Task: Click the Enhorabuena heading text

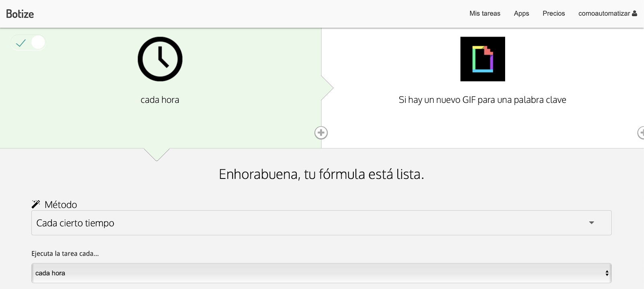Action: coord(321,174)
